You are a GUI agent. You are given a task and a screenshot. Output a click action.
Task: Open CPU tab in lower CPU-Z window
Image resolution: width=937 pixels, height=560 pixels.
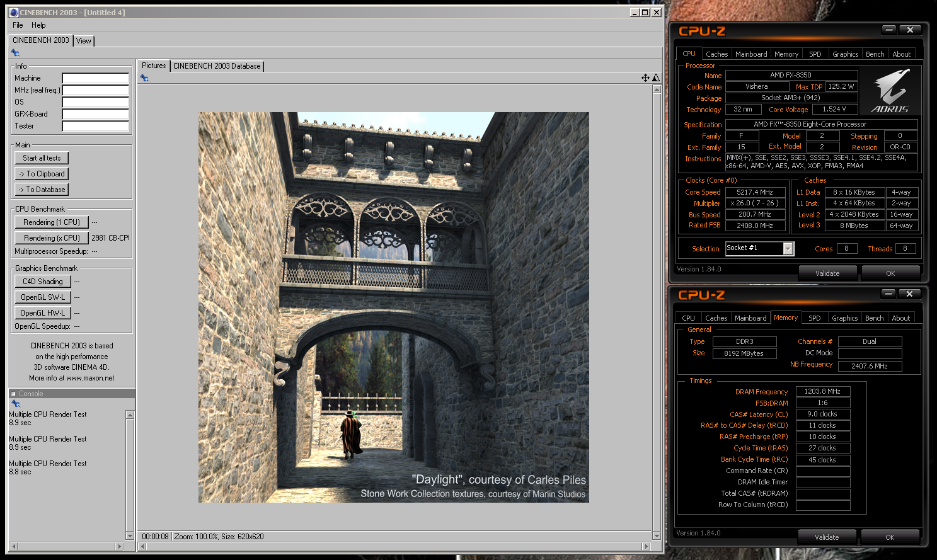point(688,318)
